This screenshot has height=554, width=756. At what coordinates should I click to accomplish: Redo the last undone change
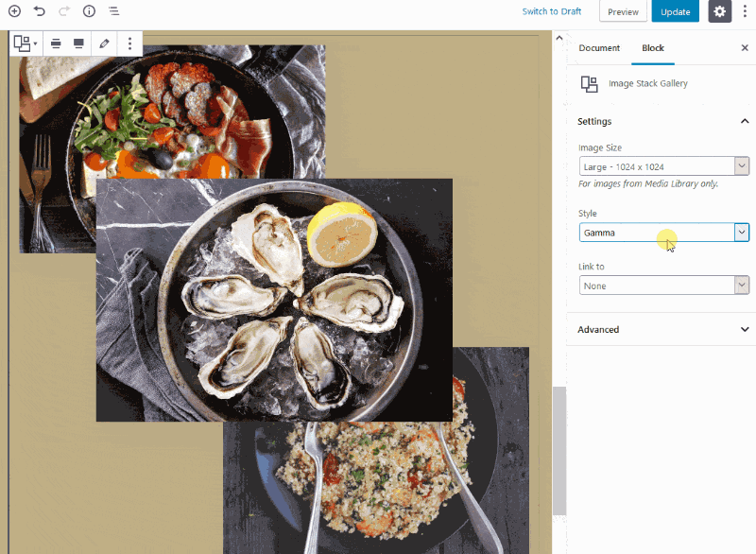pyautogui.click(x=64, y=11)
